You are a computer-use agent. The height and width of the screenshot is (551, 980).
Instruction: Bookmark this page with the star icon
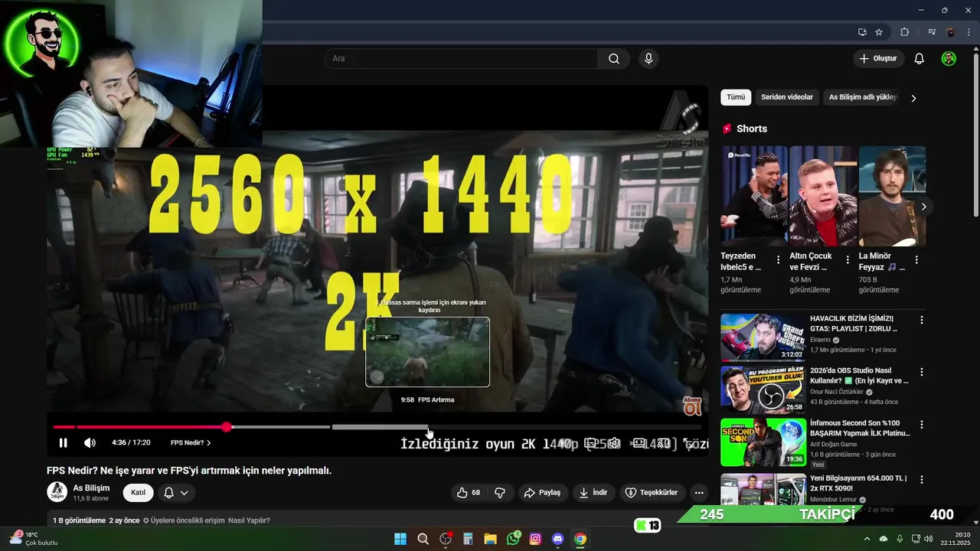pyautogui.click(x=879, y=32)
